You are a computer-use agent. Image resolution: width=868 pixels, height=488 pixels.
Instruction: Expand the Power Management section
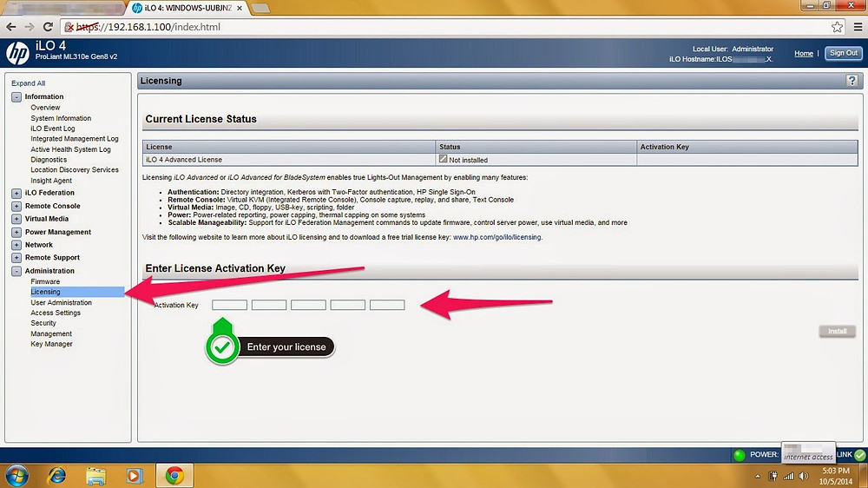click(16, 232)
